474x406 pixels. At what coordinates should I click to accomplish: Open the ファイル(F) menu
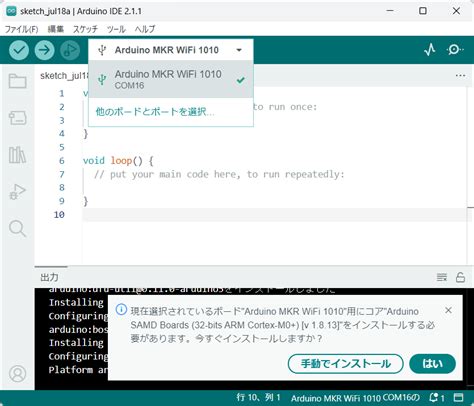point(21,29)
